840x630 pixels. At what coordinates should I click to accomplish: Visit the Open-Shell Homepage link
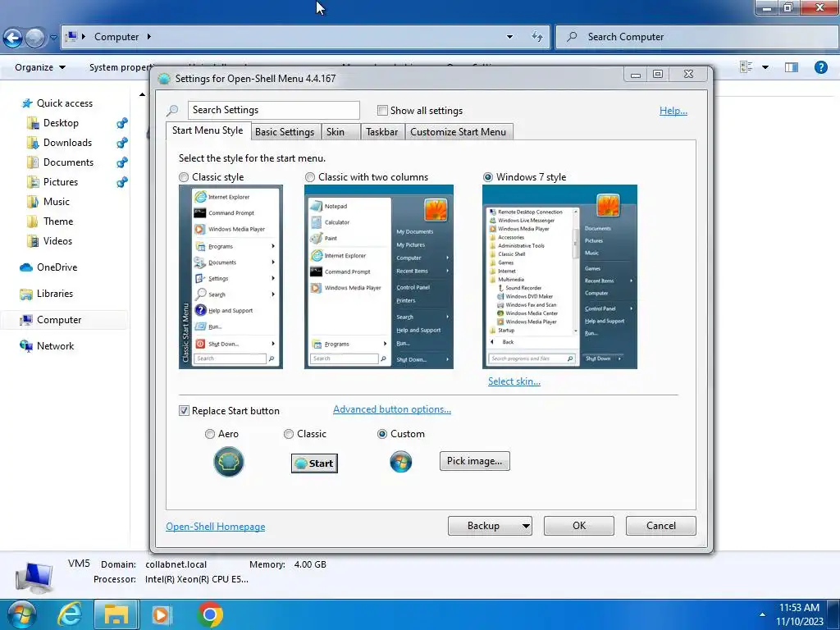[x=216, y=527]
